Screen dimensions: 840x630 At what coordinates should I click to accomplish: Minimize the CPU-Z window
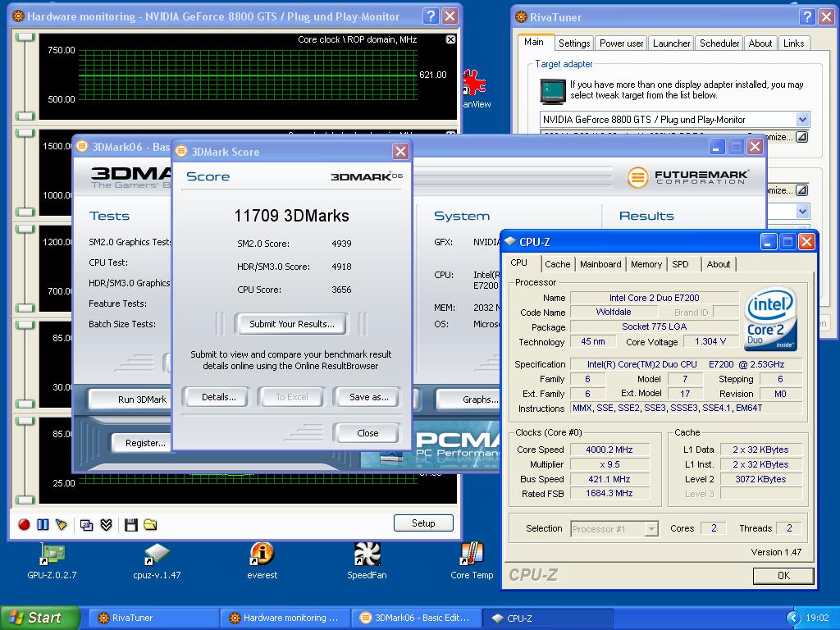pyautogui.click(x=768, y=242)
